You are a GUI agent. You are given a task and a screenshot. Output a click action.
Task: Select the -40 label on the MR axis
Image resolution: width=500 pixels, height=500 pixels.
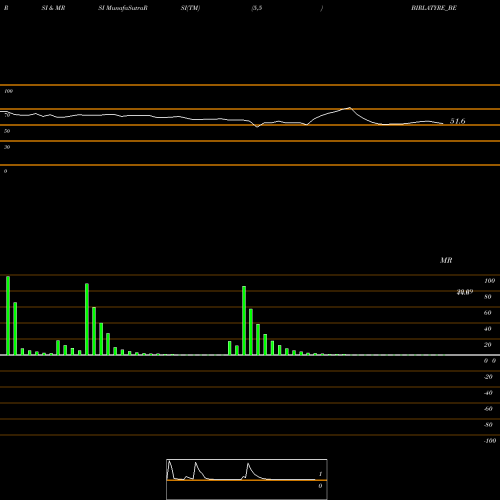[x=488, y=393]
